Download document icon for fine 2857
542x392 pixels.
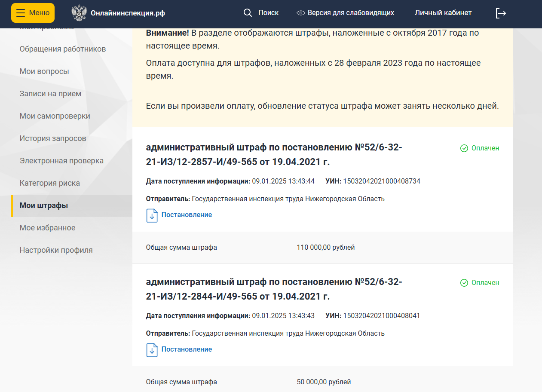tap(152, 215)
